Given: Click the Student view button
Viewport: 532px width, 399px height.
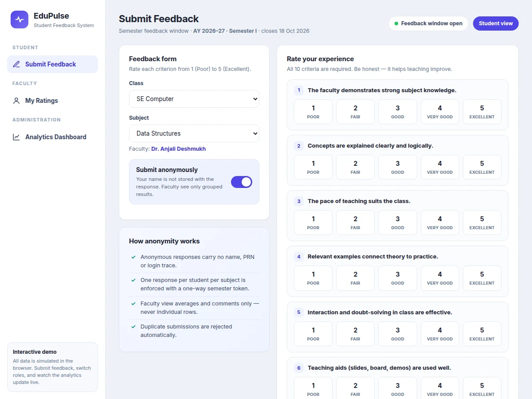Looking at the screenshot, I should [496, 23].
